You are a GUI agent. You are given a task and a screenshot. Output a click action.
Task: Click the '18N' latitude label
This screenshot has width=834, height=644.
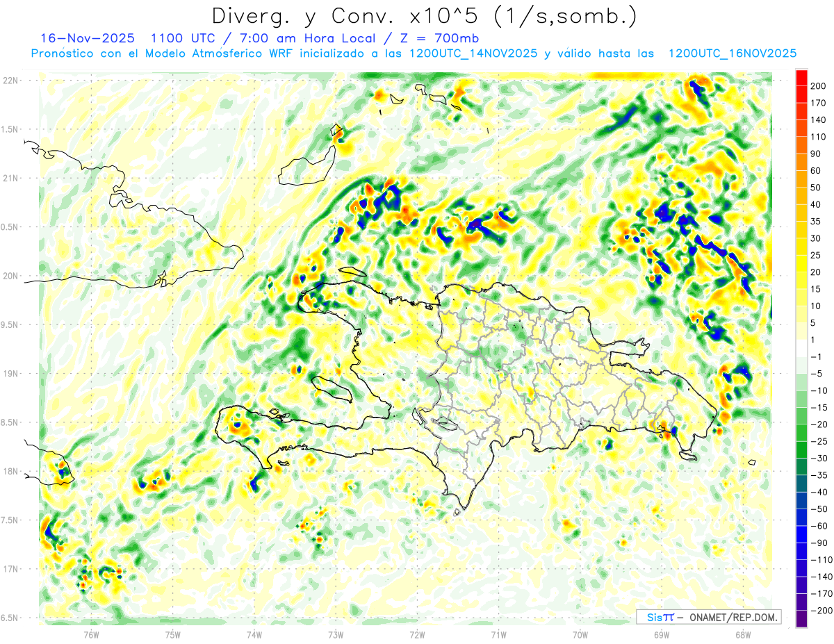click(x=9, y=472)
